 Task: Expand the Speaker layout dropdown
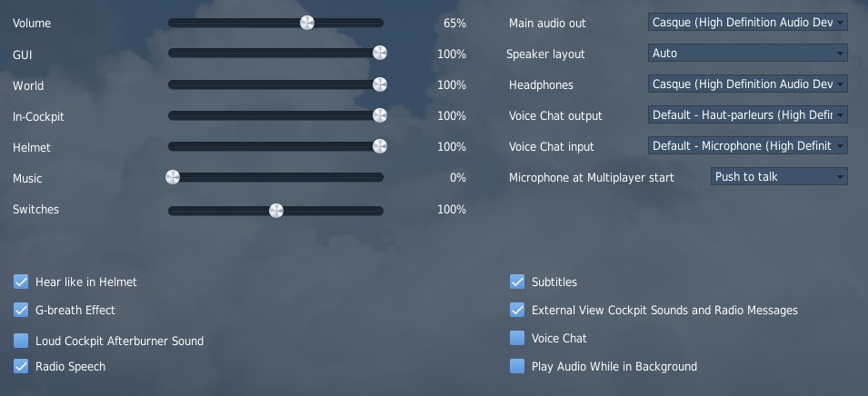tap(747, 54)
